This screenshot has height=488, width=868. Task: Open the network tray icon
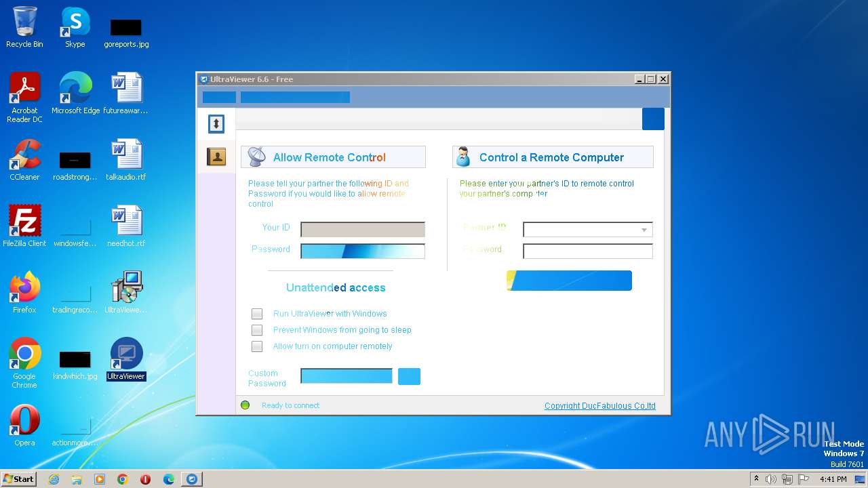point(787,479)
